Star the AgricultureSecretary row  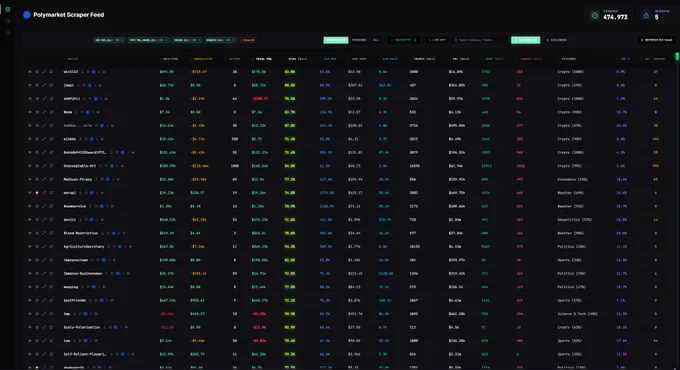pyautogui.click(x=37, y=246)
